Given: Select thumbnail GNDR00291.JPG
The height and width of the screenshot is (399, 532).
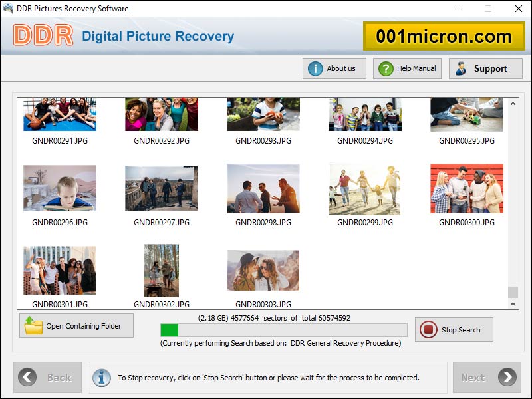Looking at the screenshot, I should pos(61,114).
